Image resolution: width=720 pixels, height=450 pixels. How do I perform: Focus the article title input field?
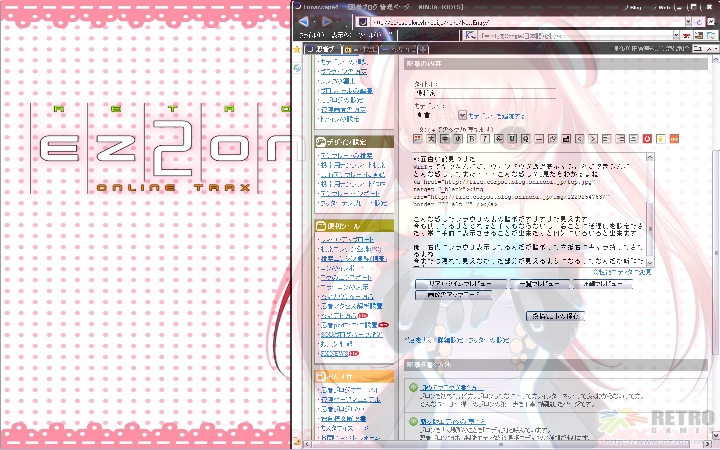485,93
